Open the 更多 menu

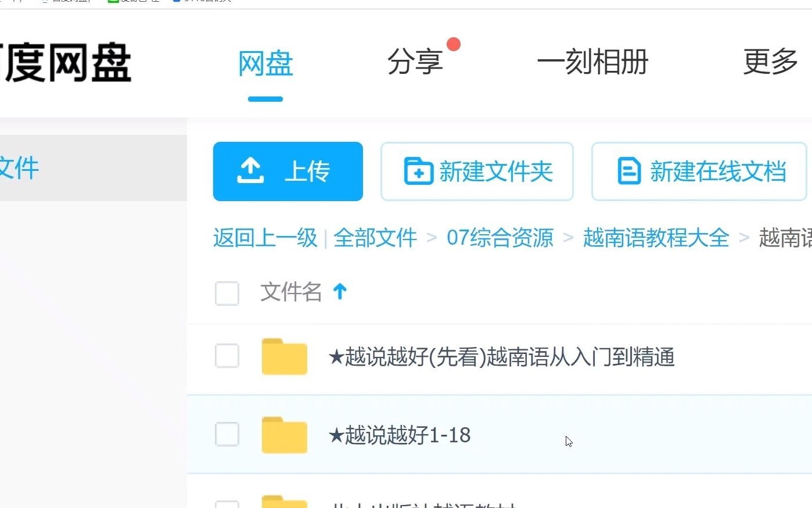coord(771,62)
